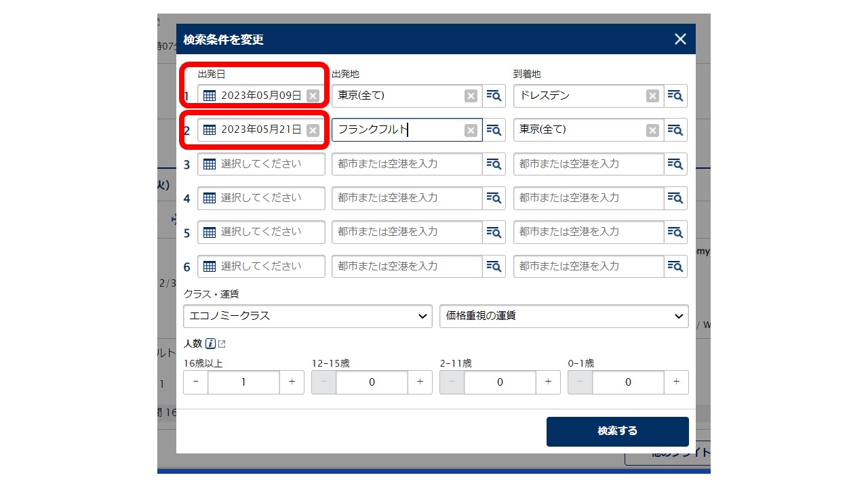Close the 検索条件を変更 dialog with X
868x488 pixels.
(680, 39)
